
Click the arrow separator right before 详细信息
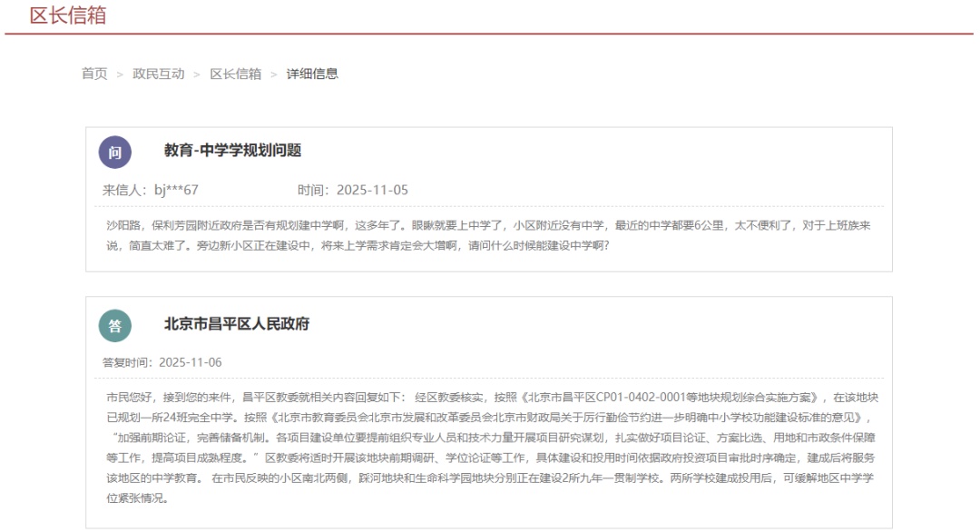coord(274,74)
